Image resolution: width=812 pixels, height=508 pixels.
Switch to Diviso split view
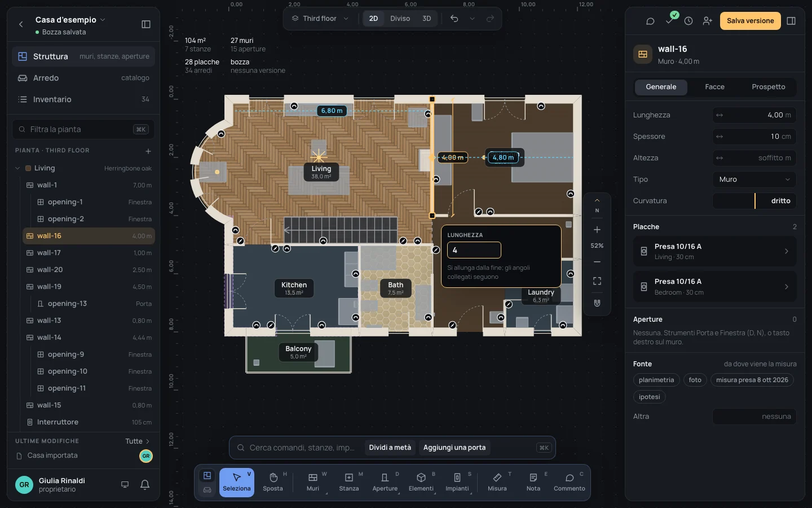tap(400, 19)
